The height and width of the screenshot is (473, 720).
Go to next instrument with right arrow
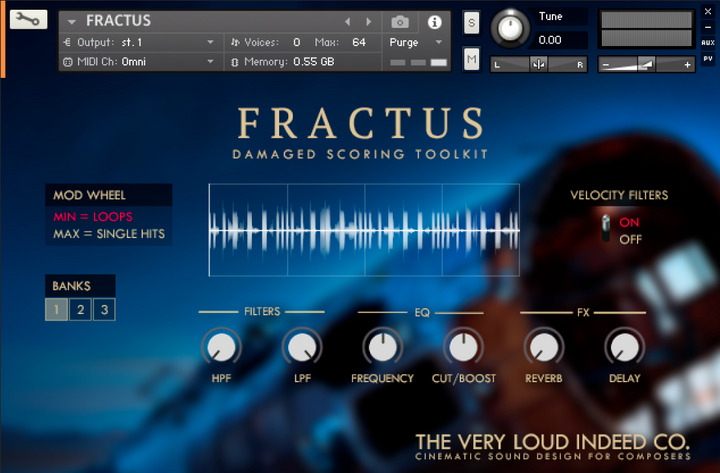pyautogui.click(x=368, y=22)
